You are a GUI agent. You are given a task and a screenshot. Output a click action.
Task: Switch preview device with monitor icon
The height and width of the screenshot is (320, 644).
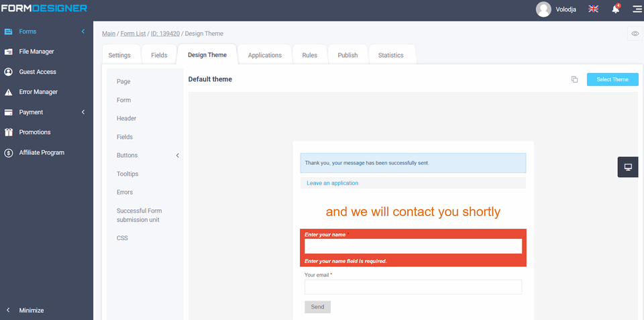point(628,167)
